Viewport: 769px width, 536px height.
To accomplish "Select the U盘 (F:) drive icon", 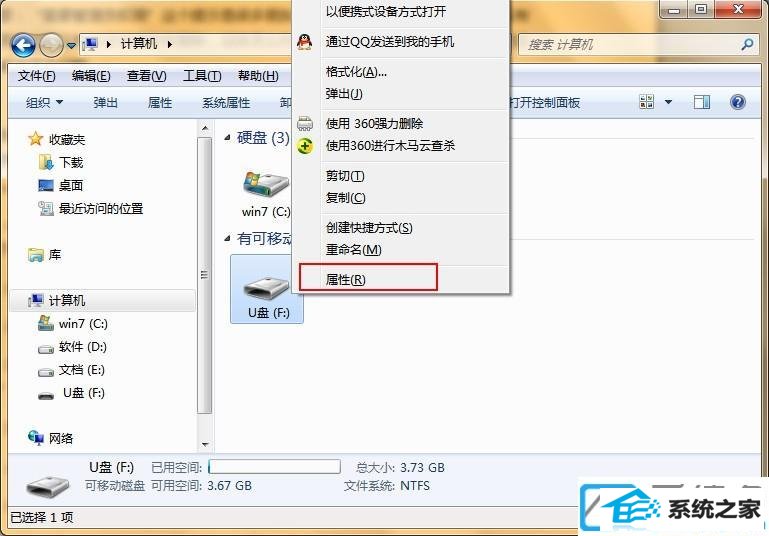I will click(x=267, y=289).
